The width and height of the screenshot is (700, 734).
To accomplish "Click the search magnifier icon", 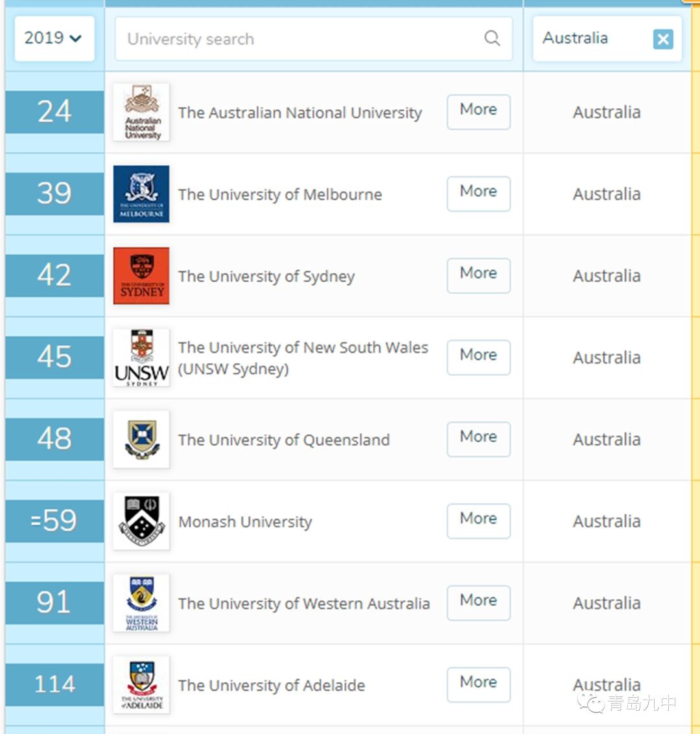I will coord(492,38).
